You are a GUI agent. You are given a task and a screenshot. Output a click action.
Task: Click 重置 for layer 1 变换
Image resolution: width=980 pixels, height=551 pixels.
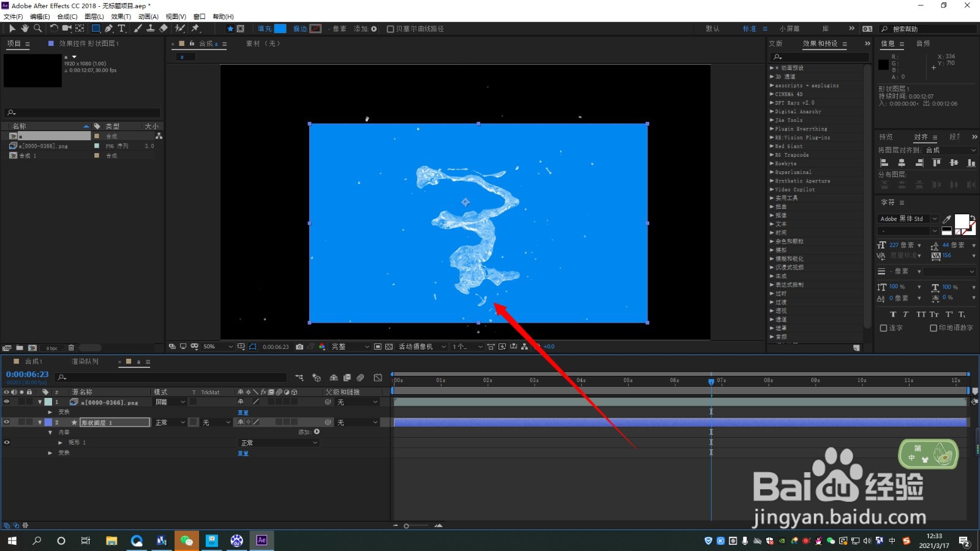[x=243, y=413]
